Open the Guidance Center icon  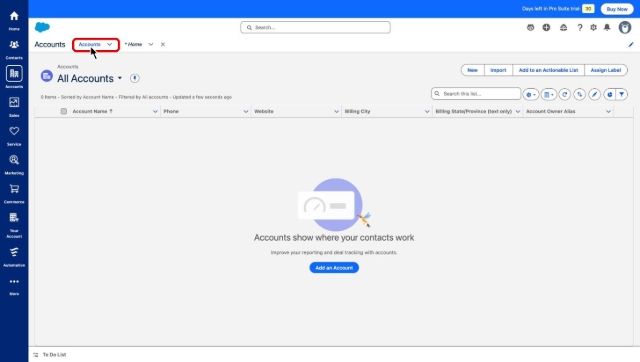pos(563,27)
